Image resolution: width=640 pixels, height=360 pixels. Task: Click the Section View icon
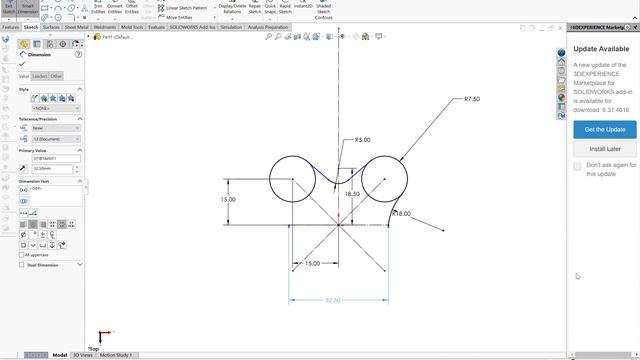click(297, 37)
